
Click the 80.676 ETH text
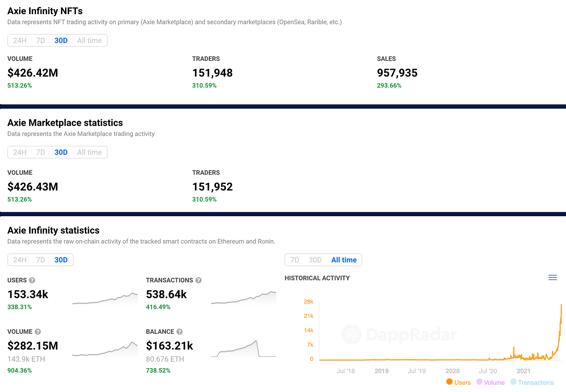165,359
